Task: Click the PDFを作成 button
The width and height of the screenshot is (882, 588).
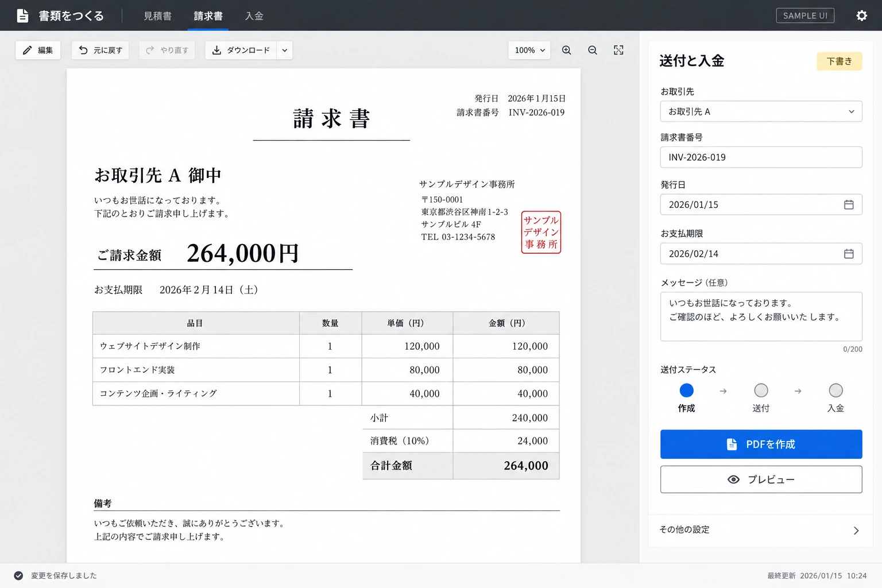Action: [761, 444]
